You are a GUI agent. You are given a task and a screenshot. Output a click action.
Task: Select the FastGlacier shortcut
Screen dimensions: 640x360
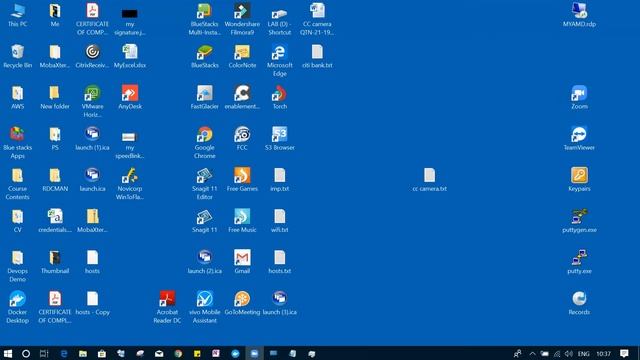coord(204,98)
